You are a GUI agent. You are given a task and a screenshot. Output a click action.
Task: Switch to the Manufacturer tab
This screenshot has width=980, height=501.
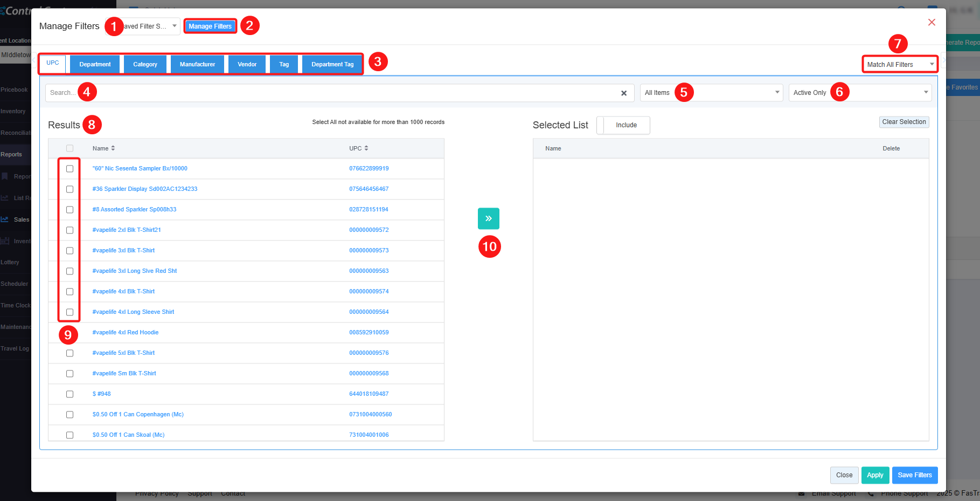click(197, 64)
